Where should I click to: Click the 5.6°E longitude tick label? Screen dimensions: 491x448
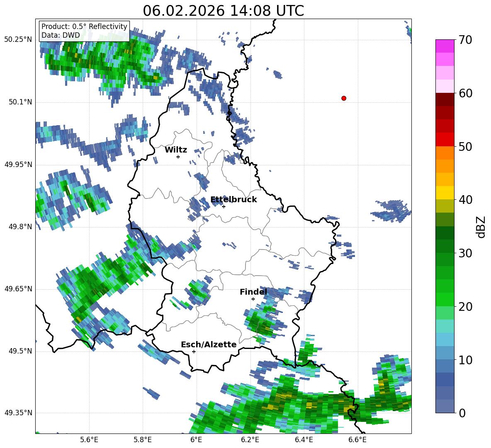pos(89,440)
